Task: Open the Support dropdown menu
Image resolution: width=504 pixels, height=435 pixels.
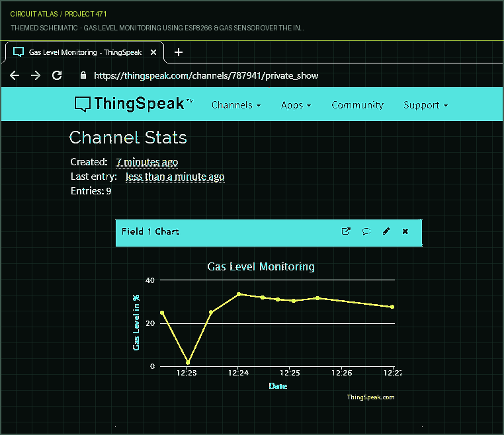Action: [425, 105]
